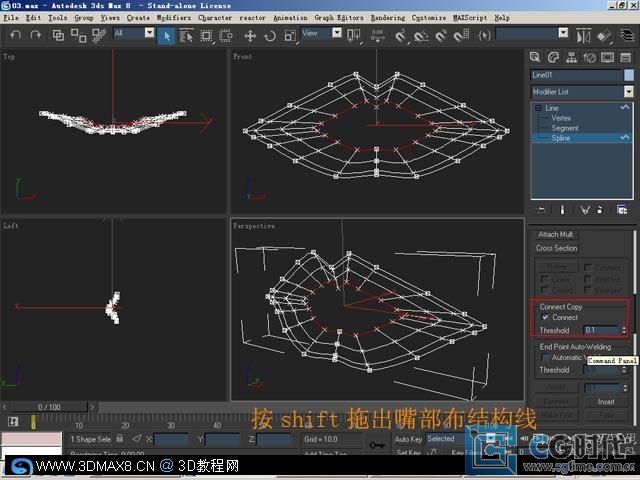Image resolution: width=640 pixels, height=480 pixels.
Task: Click the Insert button
Action: coord(606,402)
